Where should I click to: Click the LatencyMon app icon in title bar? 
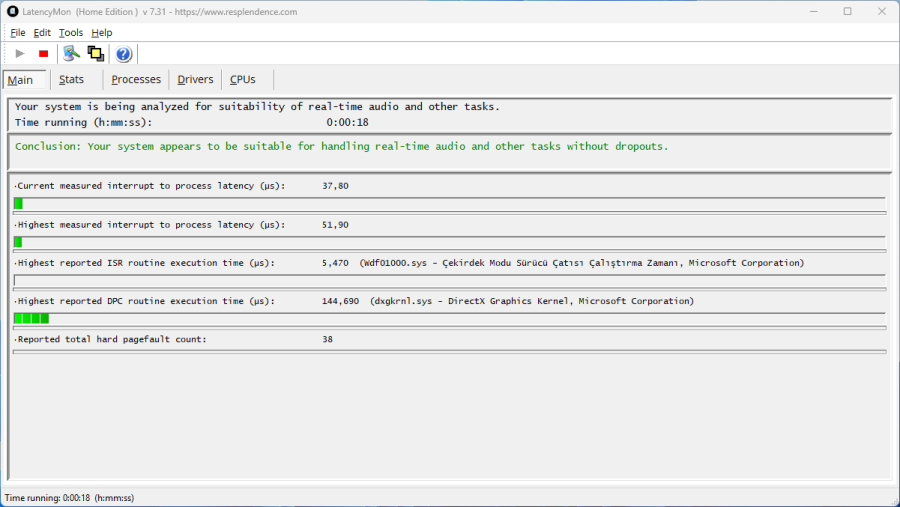(12, 11)
